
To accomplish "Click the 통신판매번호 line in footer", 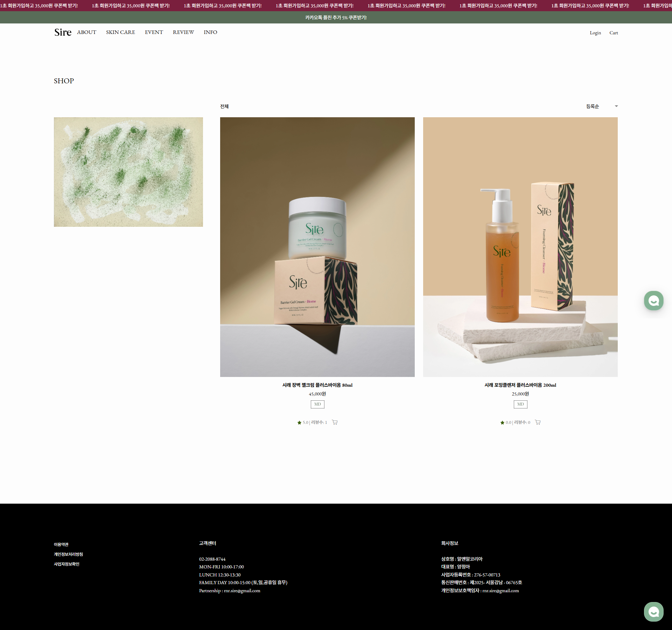I will pyautogui.click(x=482, y=583).
